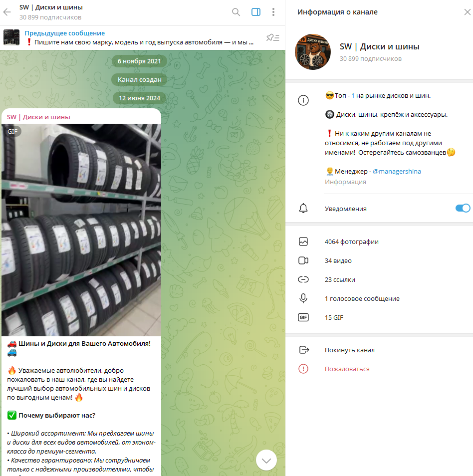Toggle the right info sidebar panel icon

(256, 12)
